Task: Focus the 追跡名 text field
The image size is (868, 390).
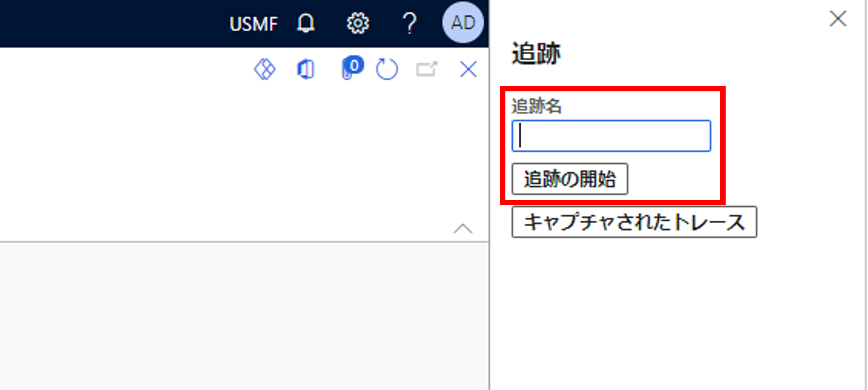Action: (611, 136)
